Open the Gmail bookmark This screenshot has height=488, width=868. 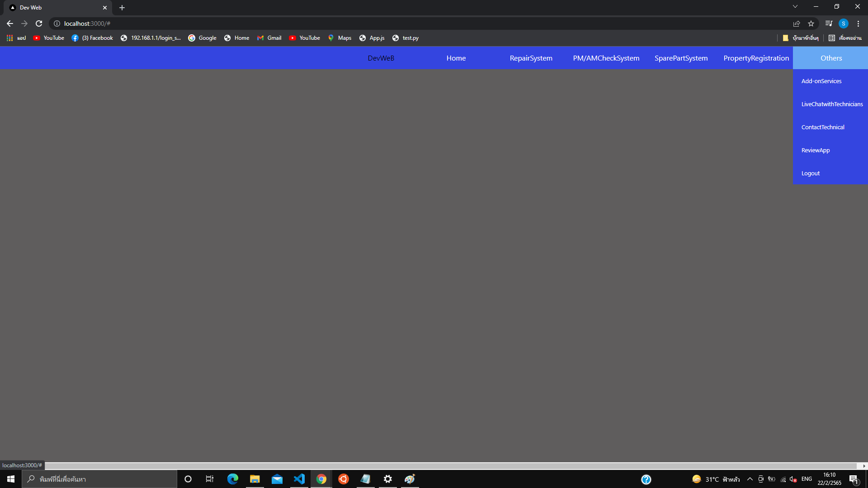point(269,38)
